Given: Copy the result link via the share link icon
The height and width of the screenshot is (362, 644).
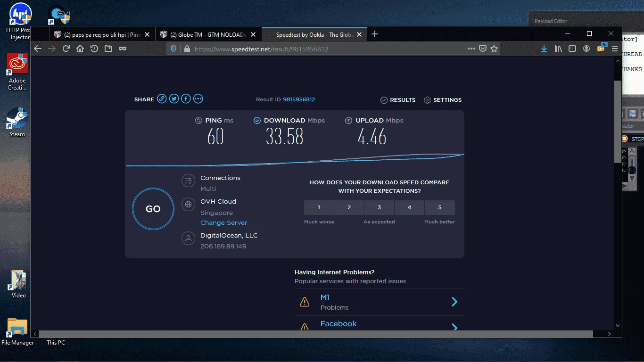Looking at the screenshot, I should (162, 99).
